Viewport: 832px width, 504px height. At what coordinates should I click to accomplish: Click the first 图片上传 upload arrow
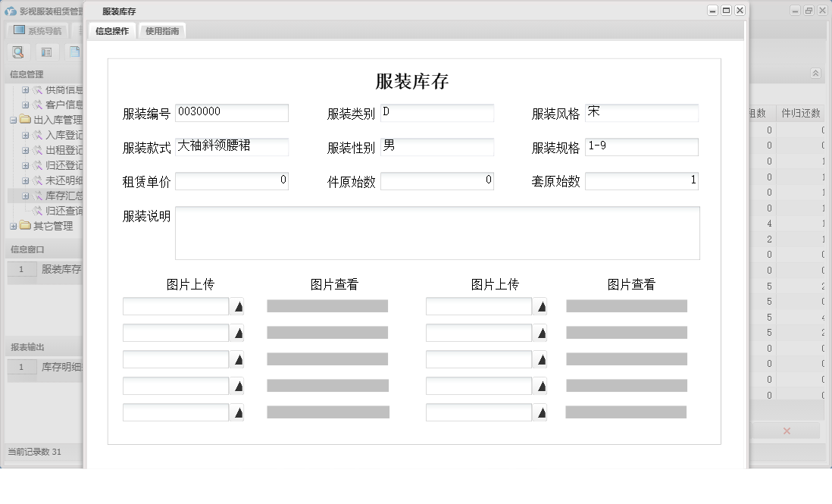click(x=236, y=305)
